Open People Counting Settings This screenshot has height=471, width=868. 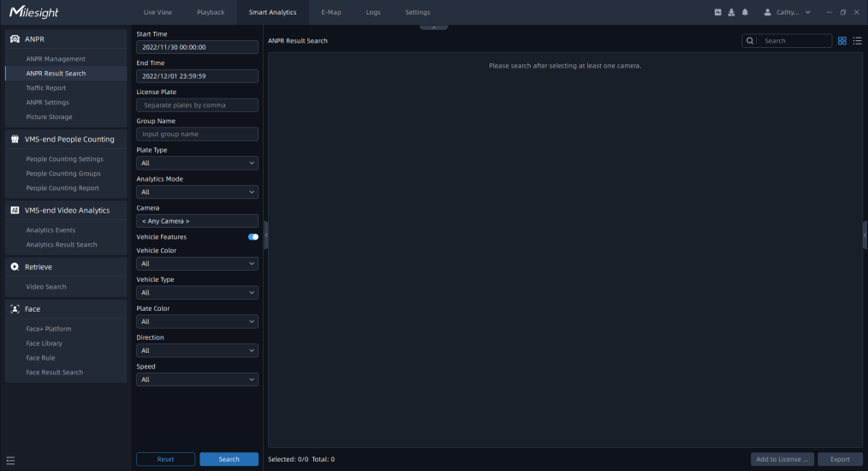pos(64,159)
